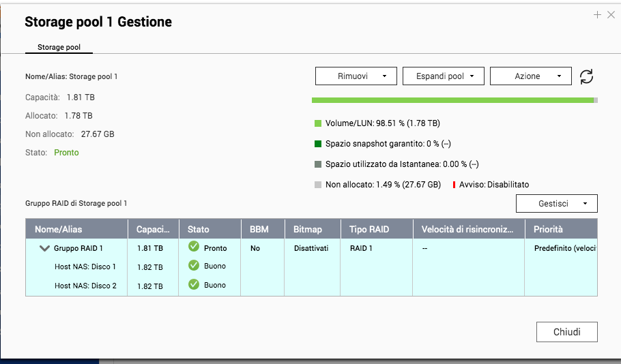The width and height of the screenshot is (621, 364).
Task: Click the refresh arrows icon
Action: [x=586, y=76]
